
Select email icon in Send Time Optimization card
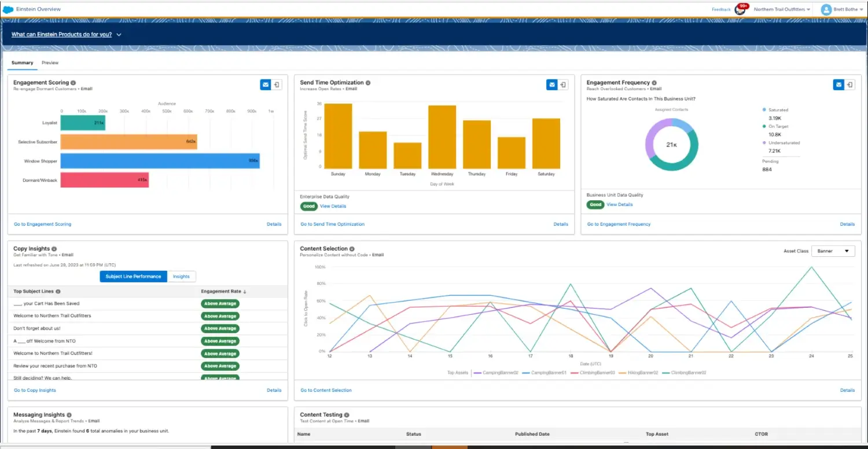[552, 85]
